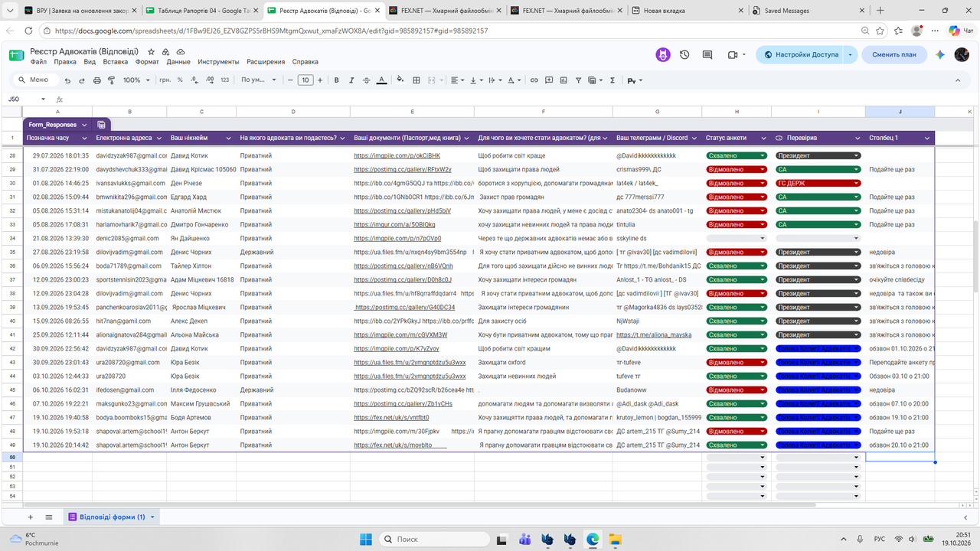Expand the empty status dropdown in row 50
The width and height of the screenshot is (980, 551).
click(737, 457)
